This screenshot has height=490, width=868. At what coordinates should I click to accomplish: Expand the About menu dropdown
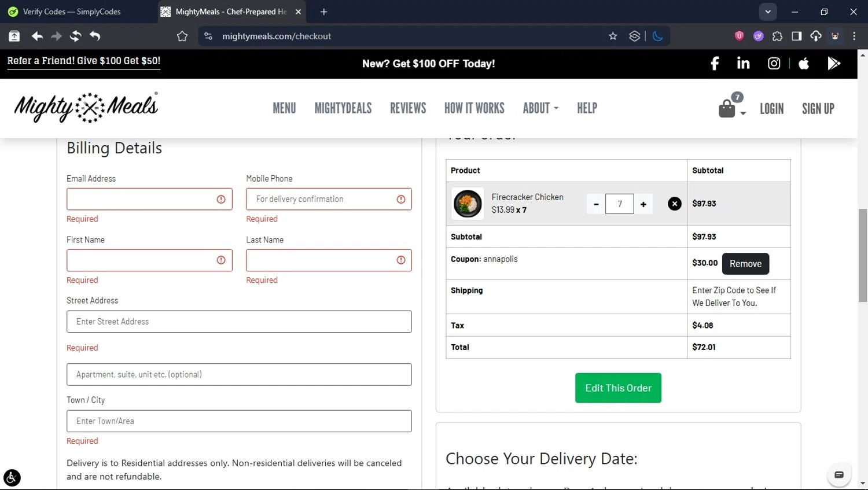540,108
